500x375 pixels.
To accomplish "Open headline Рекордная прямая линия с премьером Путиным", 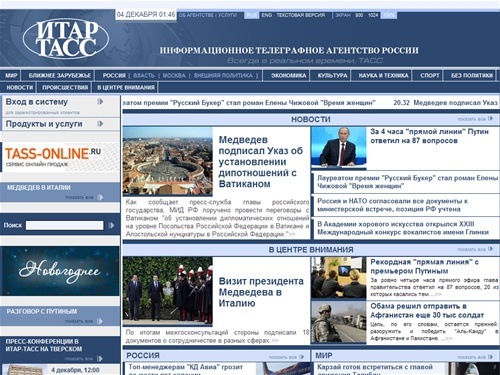I will (424, 266).
